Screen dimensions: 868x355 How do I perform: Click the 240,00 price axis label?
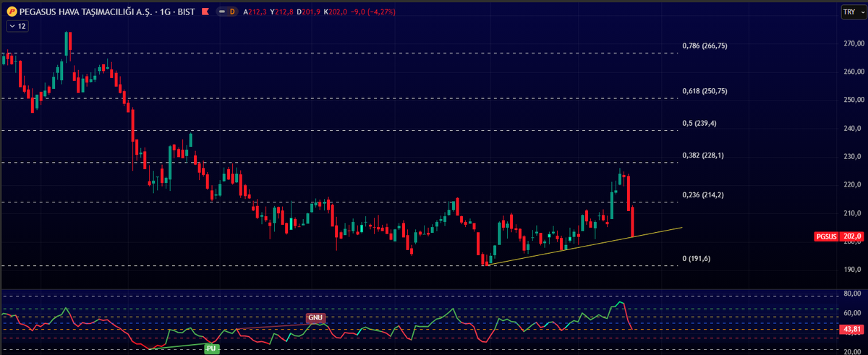(854, 128)
